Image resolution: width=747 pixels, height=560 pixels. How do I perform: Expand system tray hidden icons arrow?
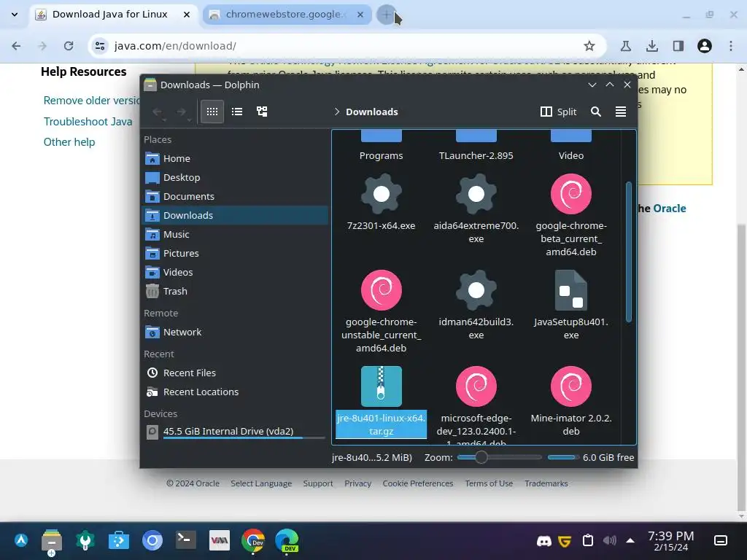[630, 540]
